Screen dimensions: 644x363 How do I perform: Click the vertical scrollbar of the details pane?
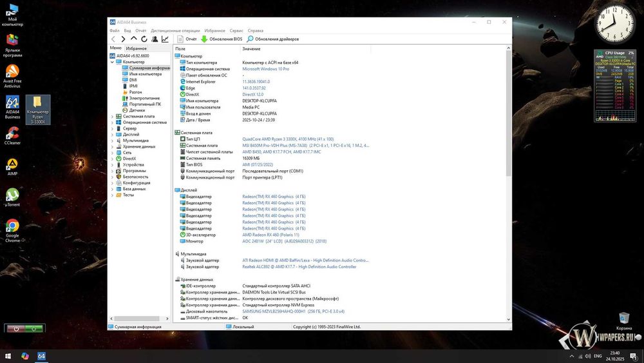tap(509, 114)
